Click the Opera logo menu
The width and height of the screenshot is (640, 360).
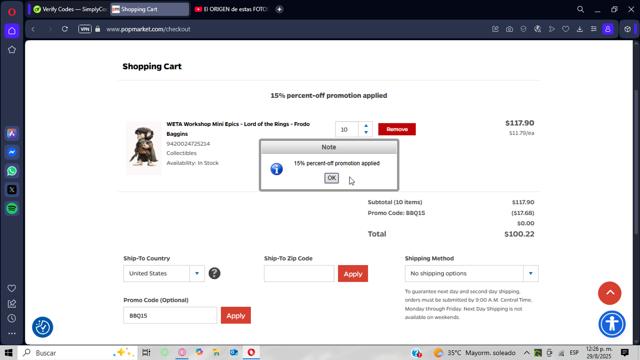[x=12, y=12]
